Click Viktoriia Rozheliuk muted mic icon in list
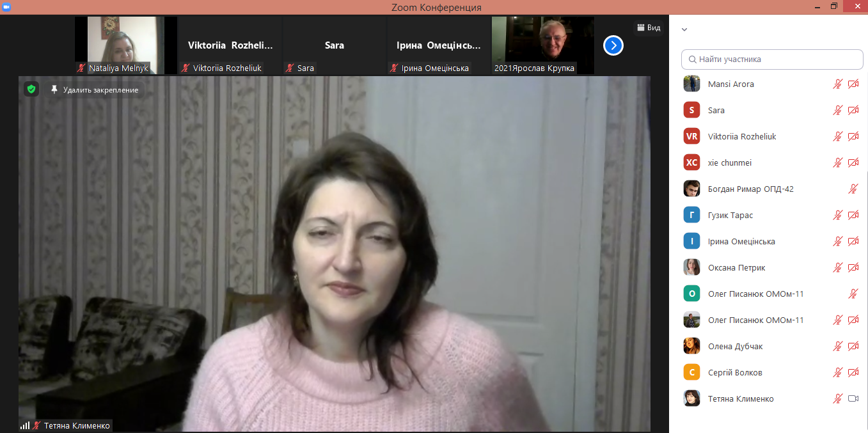Screen dimensions: 868x433 [837, 136]
